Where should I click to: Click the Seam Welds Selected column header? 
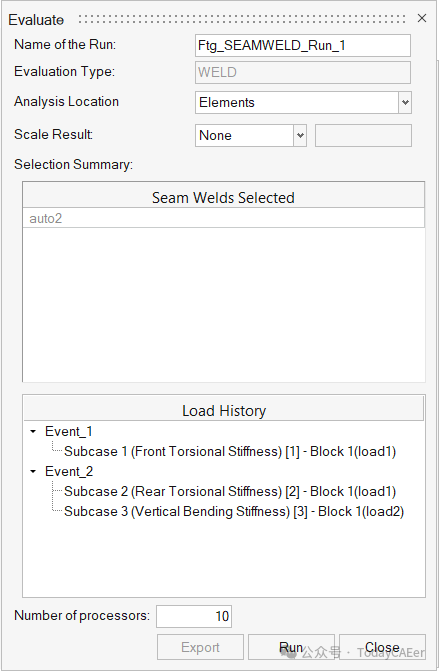tap(223, 197)
